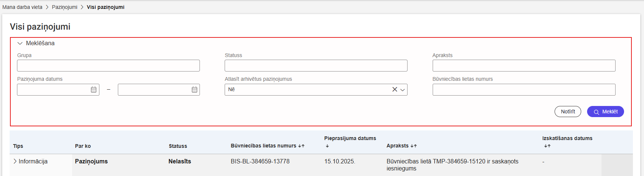Open the end date calendar picker icon

point(194,90)
